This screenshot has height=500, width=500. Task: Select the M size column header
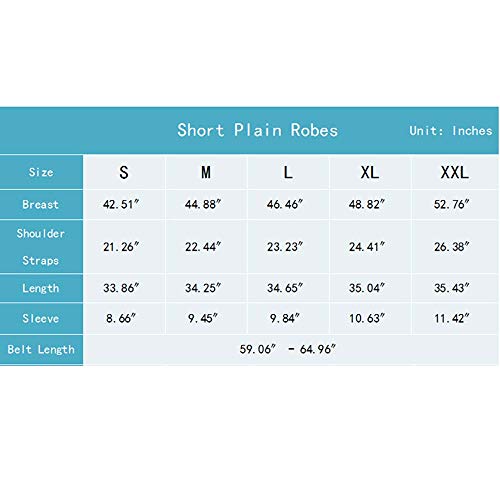(206, 172)
